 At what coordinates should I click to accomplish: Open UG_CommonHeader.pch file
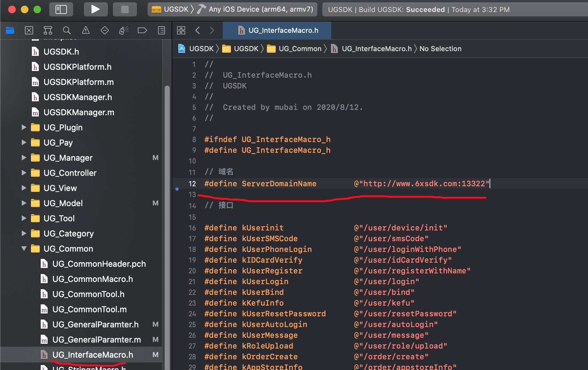click(99, 264)
